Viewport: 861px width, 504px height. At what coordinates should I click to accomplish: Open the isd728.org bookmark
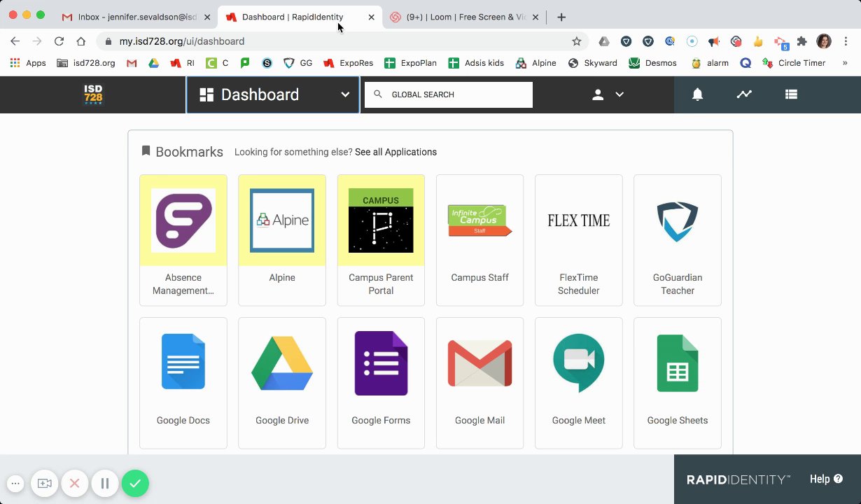[86, 63]
